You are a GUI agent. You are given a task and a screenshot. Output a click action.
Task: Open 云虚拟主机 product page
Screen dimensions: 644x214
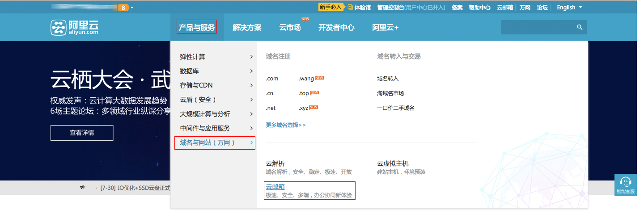tap(393, 164)
